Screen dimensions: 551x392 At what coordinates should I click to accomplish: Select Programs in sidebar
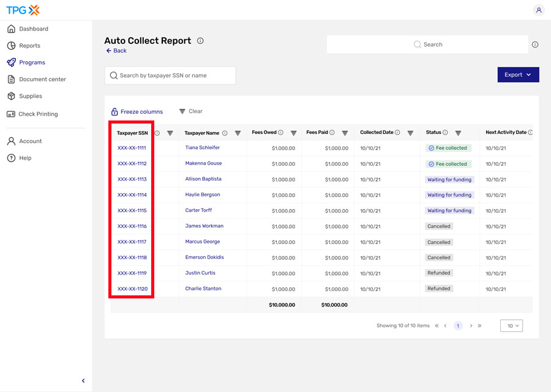[x=26, y=62]
